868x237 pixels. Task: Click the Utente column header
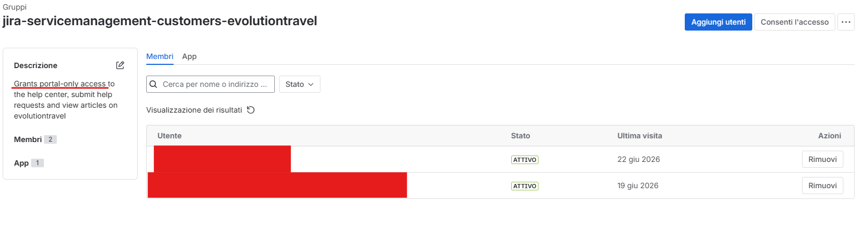click(x=169, y=136)
